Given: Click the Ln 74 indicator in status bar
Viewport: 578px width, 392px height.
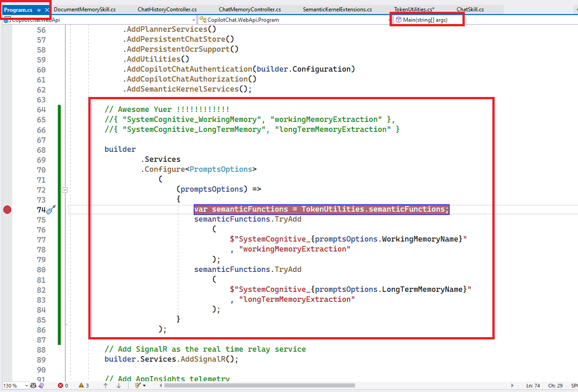Looking at the screenshot, I should click(533, 386).
